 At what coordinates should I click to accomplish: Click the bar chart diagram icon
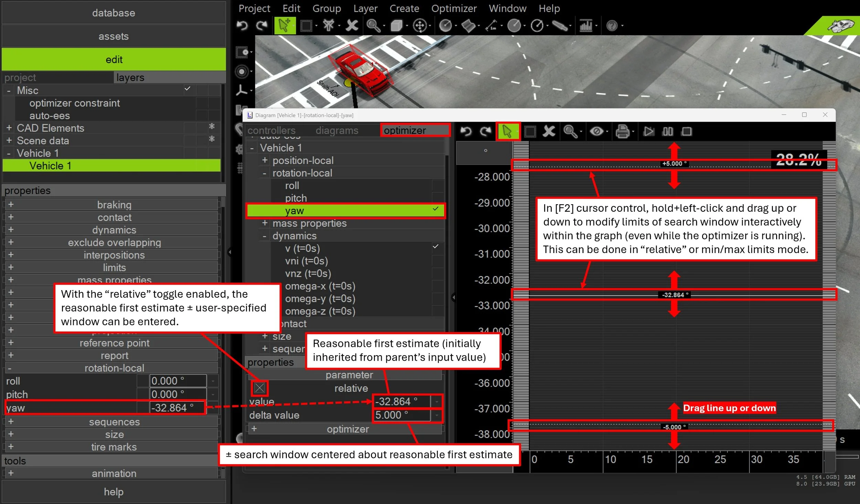point(586,25)
